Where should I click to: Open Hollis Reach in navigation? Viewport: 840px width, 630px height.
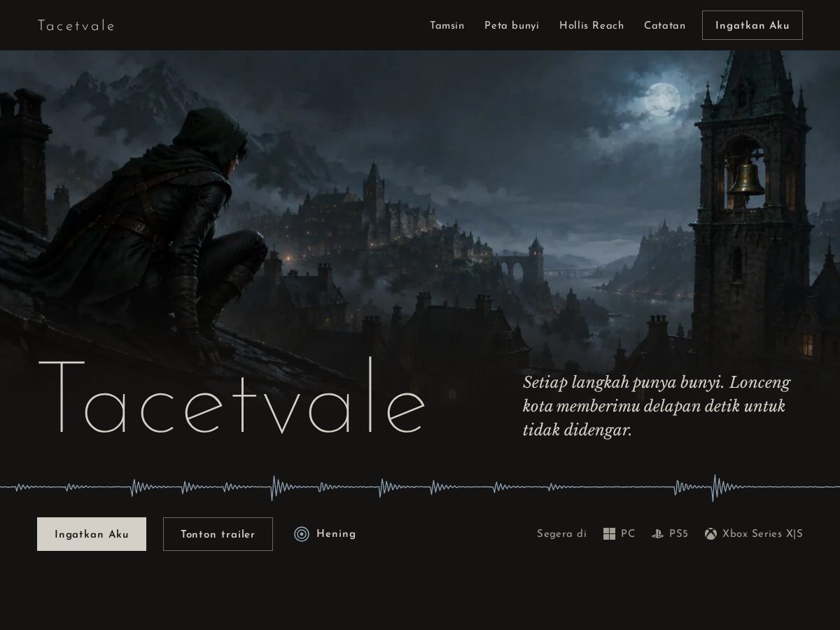point(591,26)
